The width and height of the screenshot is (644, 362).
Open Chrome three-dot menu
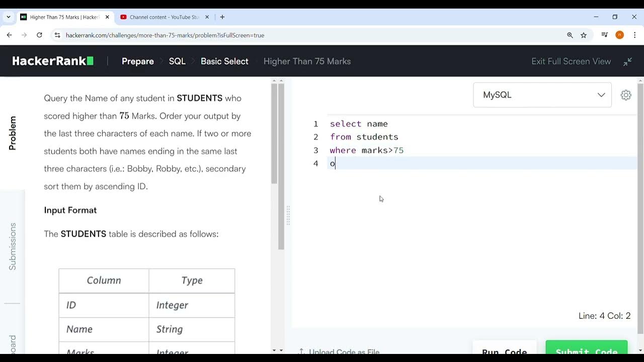[634, 35]
